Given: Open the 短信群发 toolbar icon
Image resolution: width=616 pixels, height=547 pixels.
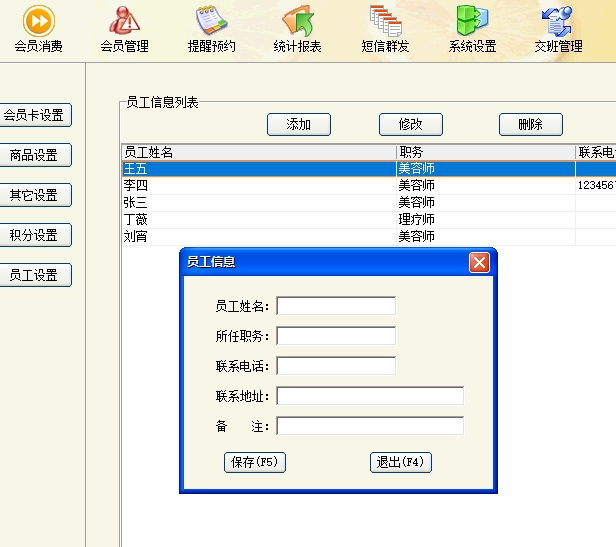Looking at the screenshot, I should click(384, 20).
